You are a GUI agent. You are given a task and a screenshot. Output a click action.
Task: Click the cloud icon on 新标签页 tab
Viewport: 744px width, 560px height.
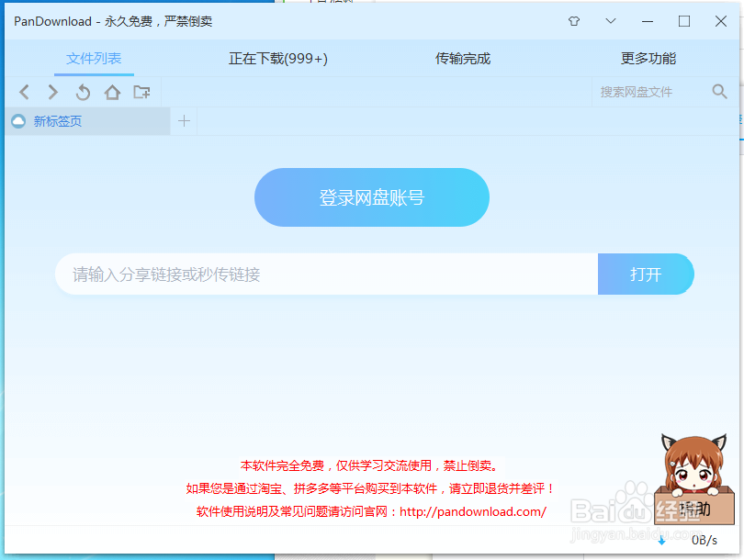pyautogui.click(x=18, y=121)
